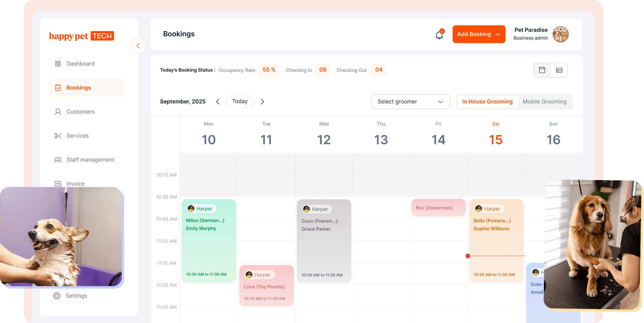
Task: Click the Pet Paradise profile avatar
Action: (560, 34)
